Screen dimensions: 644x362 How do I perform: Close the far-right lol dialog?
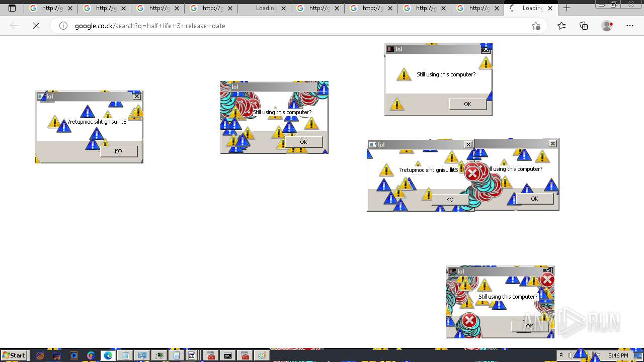click(552, 144)
